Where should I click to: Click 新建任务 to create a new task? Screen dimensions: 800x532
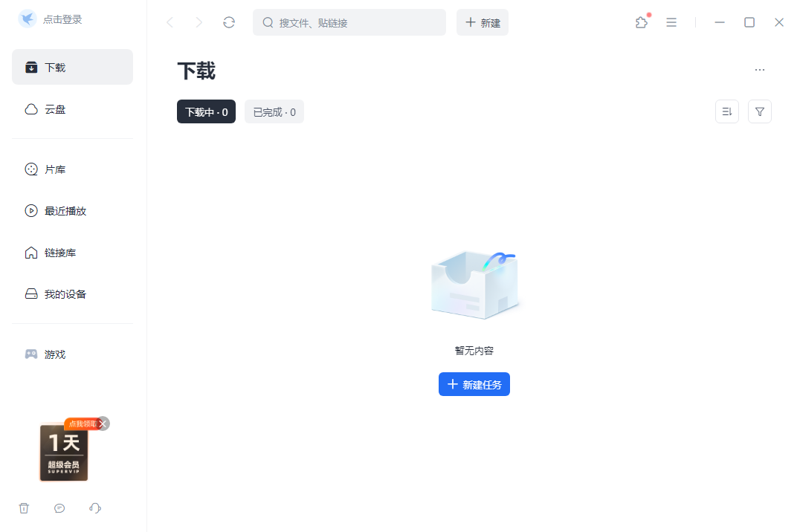click(474, 384)
